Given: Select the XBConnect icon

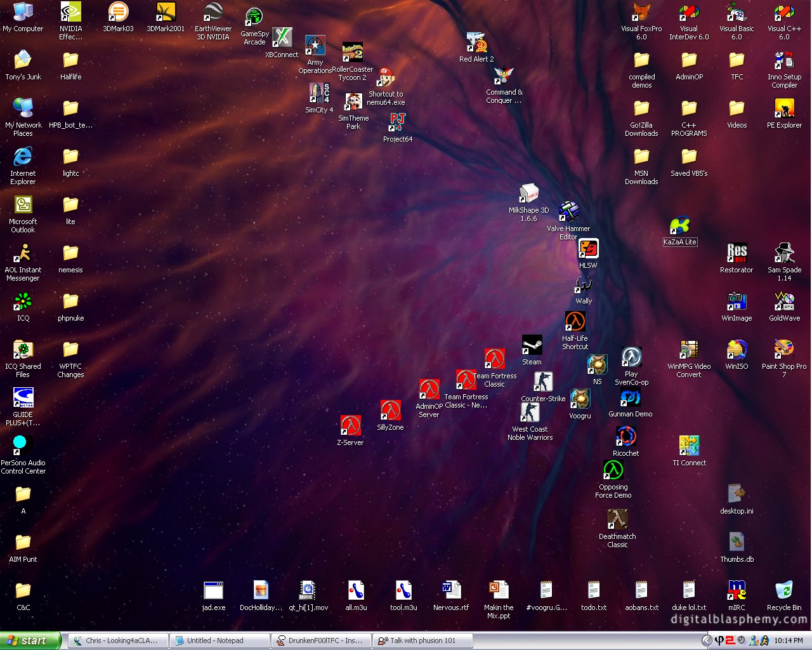Looking at the screenshot, I should [282, 43].
